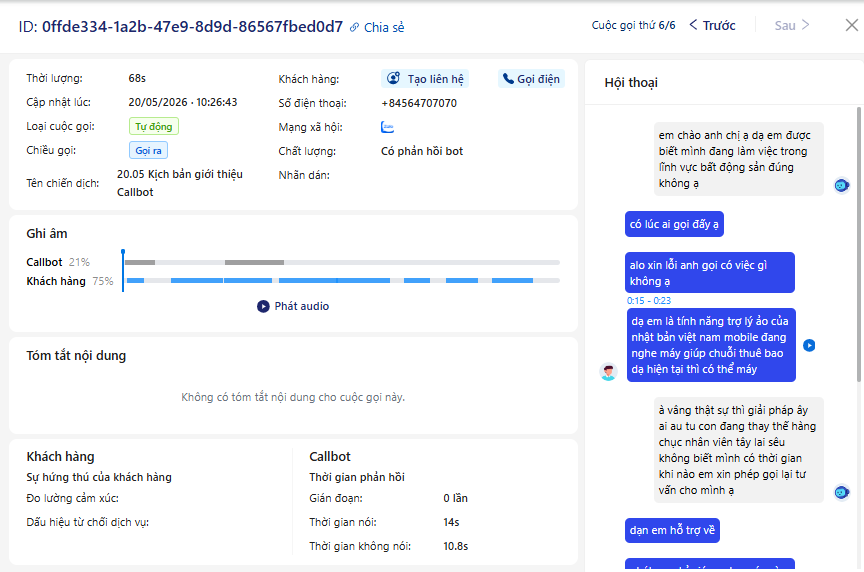Image resolution: width=864 pixels, height=572 pixels.
Task: Select the 'dạn em hỗ trợ về' message
Action: pos(672,530)
